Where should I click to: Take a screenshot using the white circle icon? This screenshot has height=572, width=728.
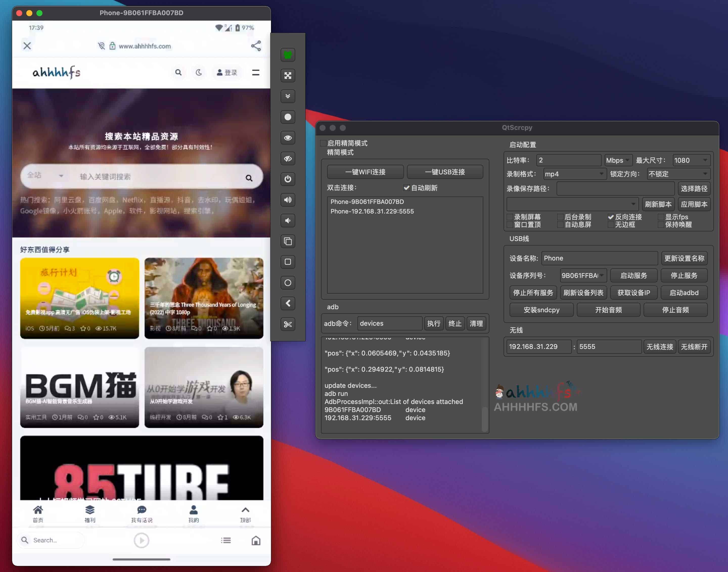coord(287,117)
